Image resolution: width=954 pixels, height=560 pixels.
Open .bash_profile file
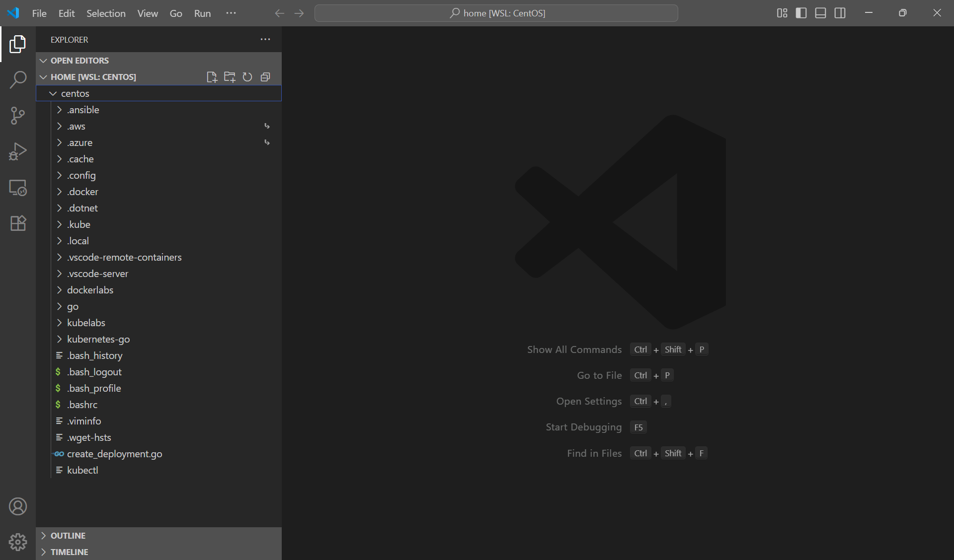click(159, 388)
